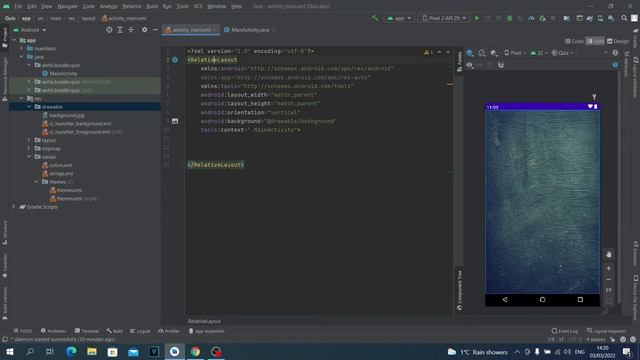This screenshot has height=360, width=640.
Task: Click Collapse All in the project panel
Action: pos(131,30)
